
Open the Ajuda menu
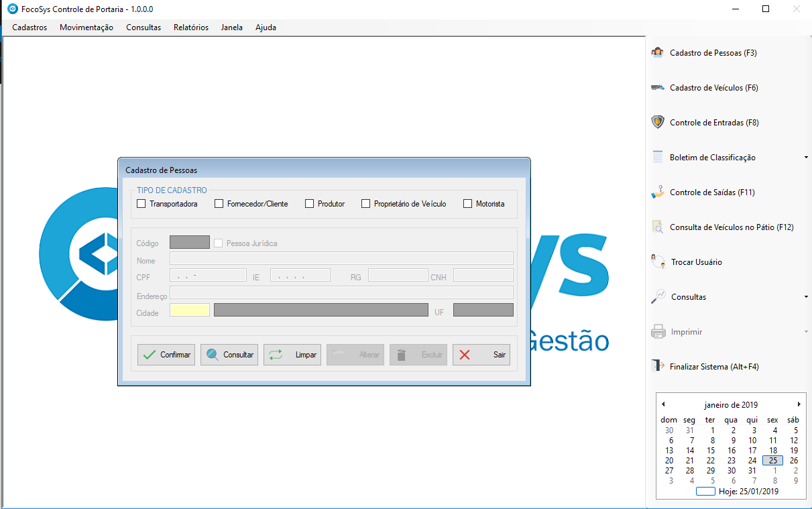[266, 27]
